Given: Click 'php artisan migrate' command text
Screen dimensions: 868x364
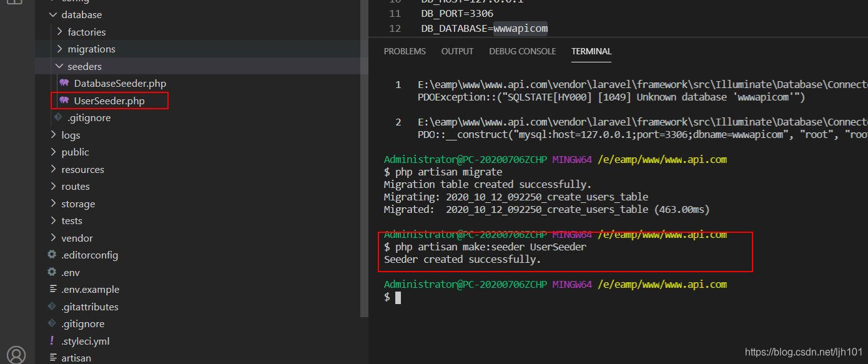Looking at the screenshot, I should pos(448,172).
